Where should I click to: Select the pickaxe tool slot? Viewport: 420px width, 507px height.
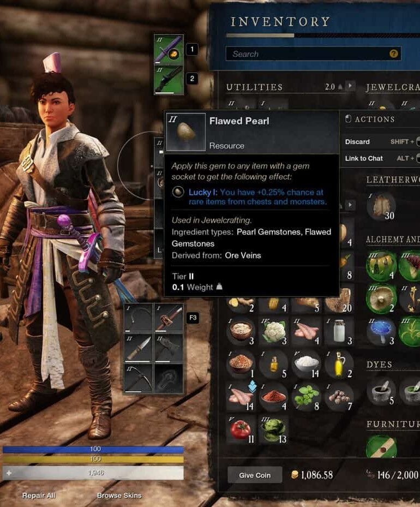tap(139, 379)
